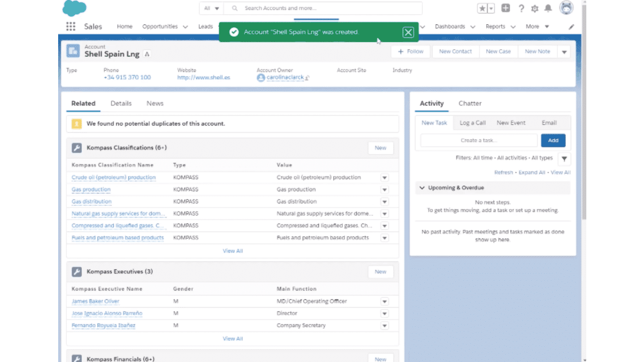Click the account hierarchy icon beside Shell Spain Lng

[147, 54]
